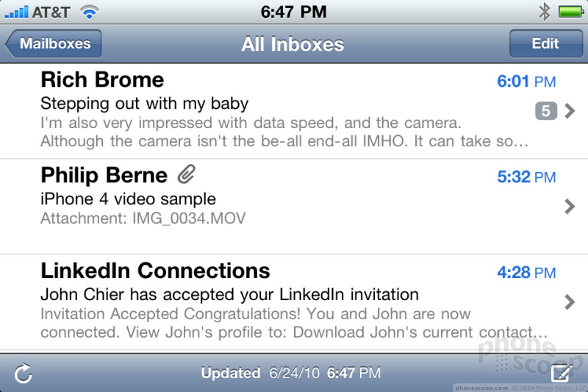The width and height of the screenshot is (588, 392).
Task: Tap the cellular signal bars icon
Action: (16, 12)
